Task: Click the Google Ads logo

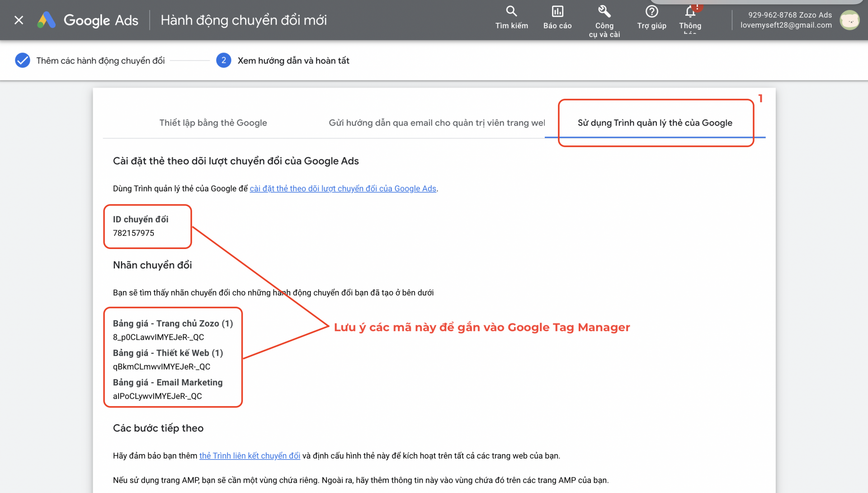Action: (x=88, y=20)
